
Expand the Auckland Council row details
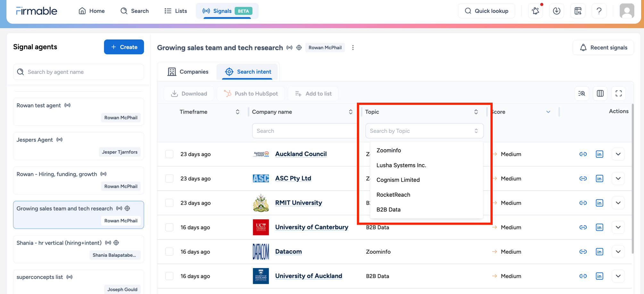tap(618, 154)
